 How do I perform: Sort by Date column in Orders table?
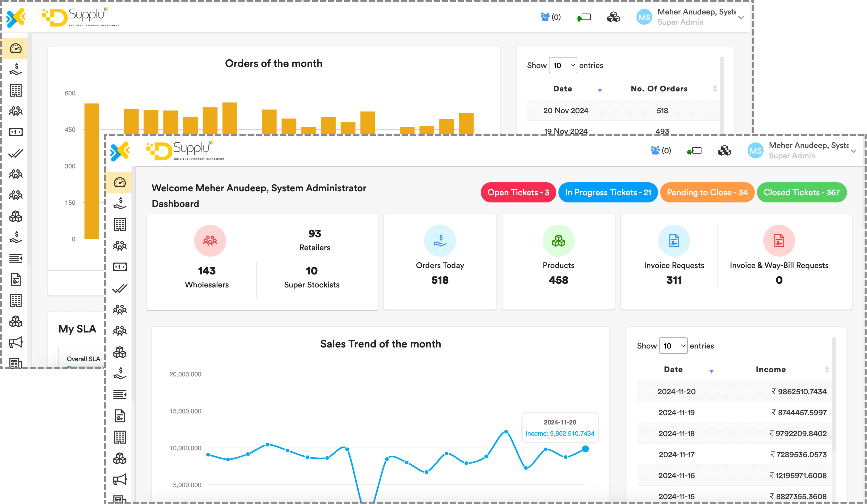pos(563,89)
